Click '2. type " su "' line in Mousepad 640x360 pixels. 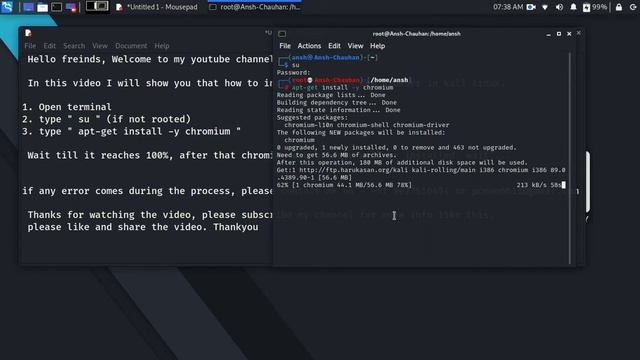tap(106, 119)
